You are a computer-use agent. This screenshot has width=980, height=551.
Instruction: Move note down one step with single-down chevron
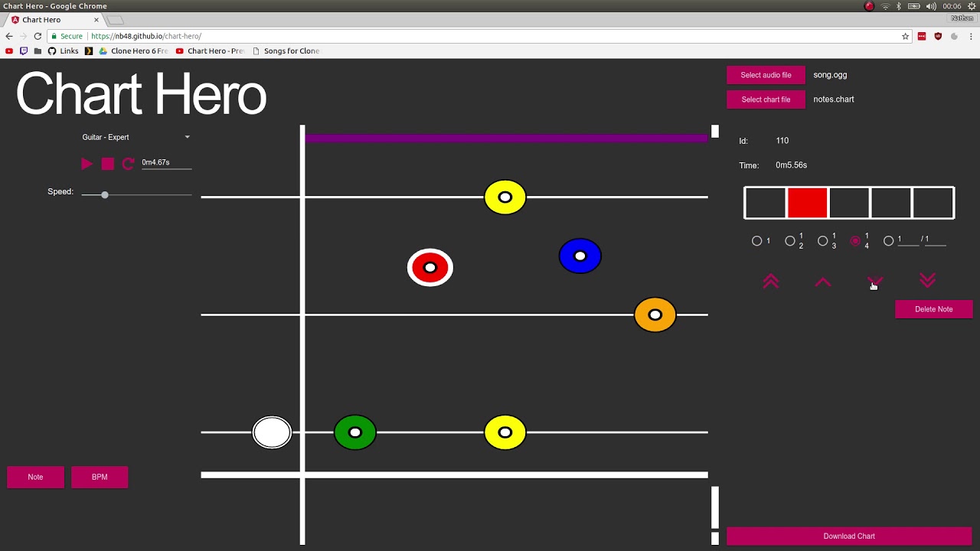pos(875,282)
